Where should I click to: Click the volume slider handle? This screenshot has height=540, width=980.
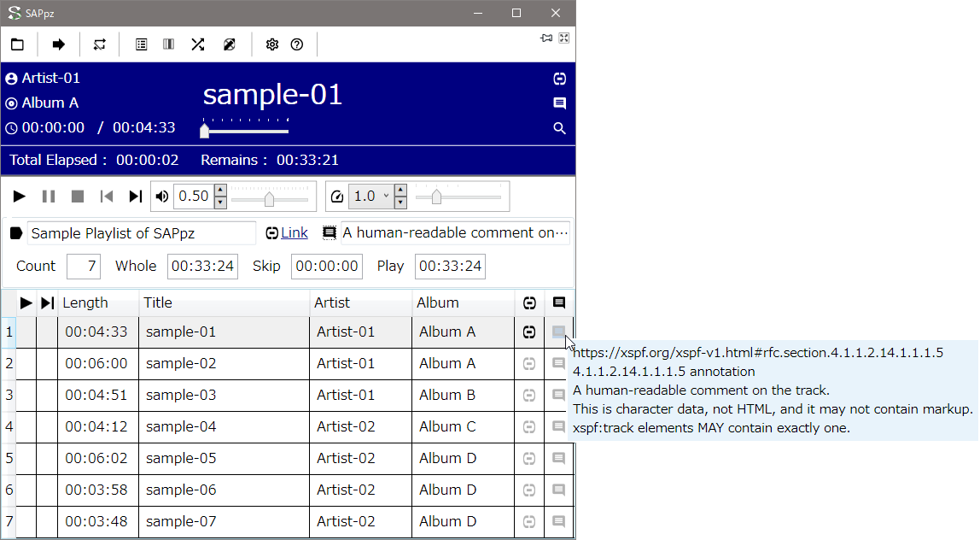[269, 198]
